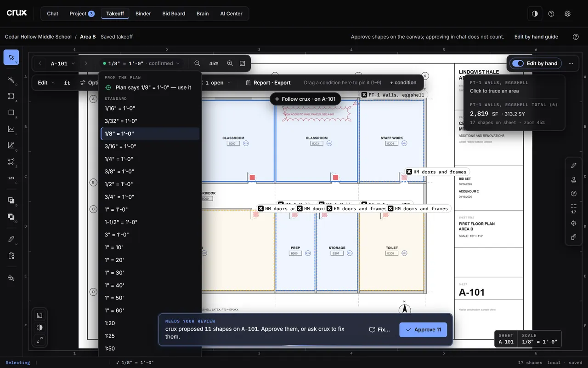Approve the 11 proposed shapes
Image resolution: width=588 pixels, height=368 pixels.
(423, 329)
